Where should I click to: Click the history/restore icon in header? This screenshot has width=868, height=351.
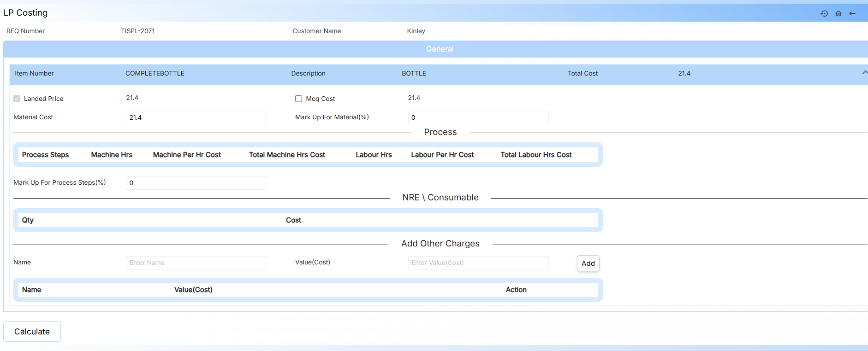(824, 13)
